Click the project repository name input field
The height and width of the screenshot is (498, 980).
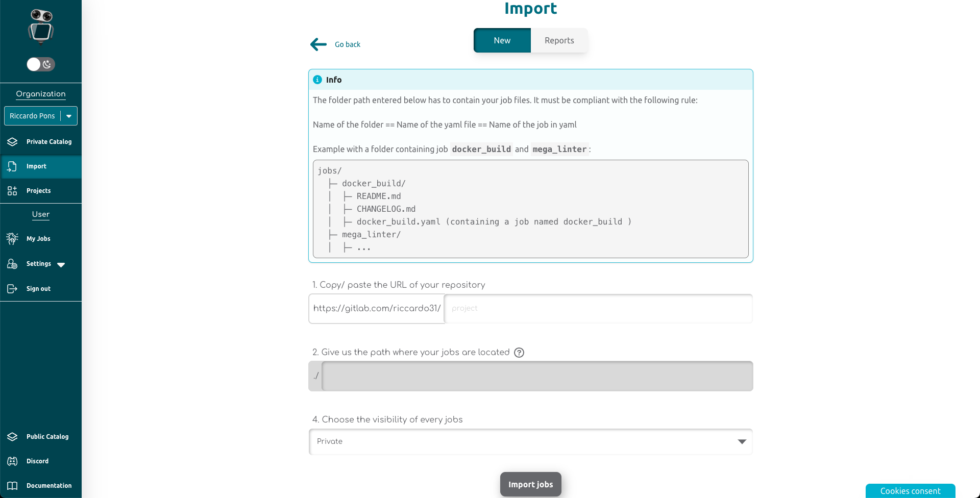[x=597, y=308]
